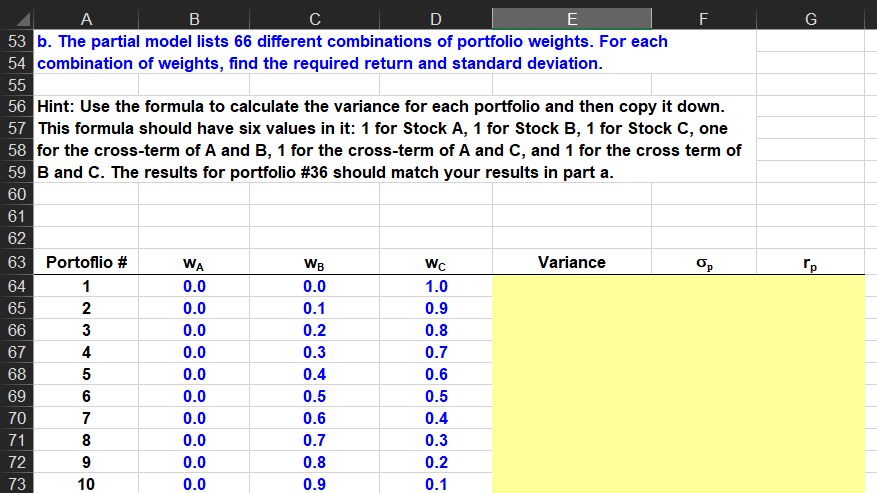Click the σp cell in row 64
This screenshot has height=493, width=877.
[x=704, y=286]
